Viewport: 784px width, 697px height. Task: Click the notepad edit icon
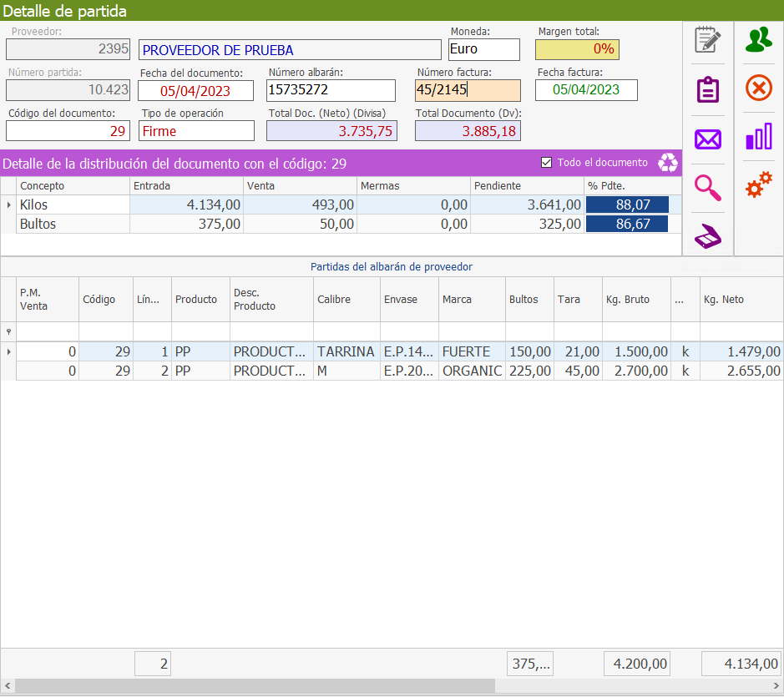[x=708, y=40]
